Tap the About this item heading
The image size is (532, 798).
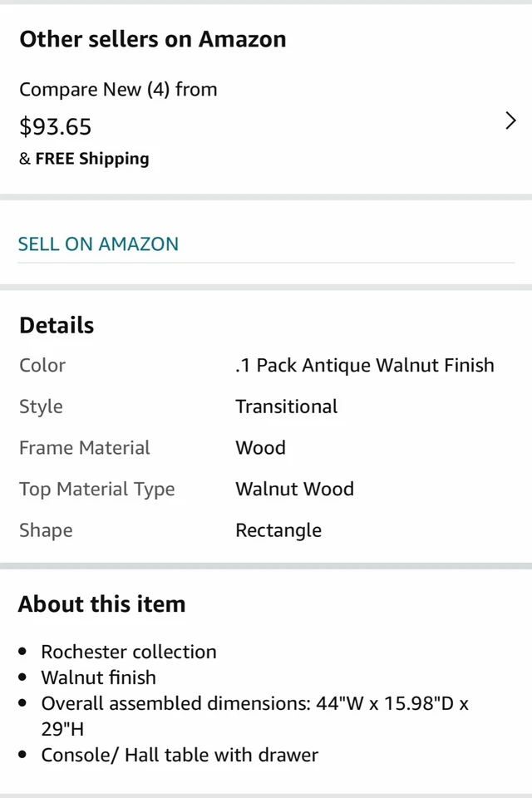pyautogui.click(x=101, y=603)
